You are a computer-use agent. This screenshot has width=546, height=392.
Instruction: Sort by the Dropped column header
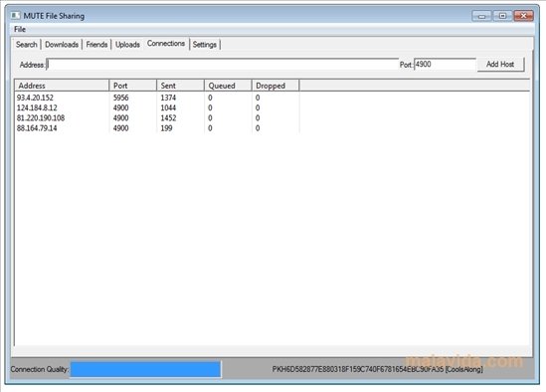(x=275, y=86)
